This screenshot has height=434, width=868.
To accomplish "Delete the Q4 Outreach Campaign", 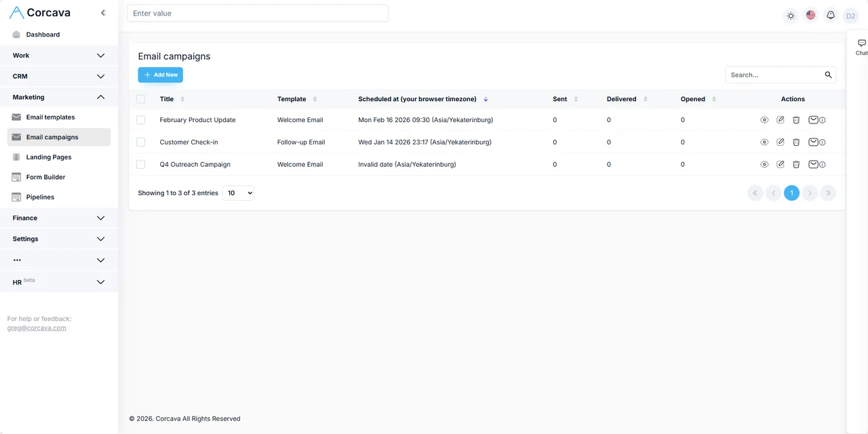I will point(796,165).
